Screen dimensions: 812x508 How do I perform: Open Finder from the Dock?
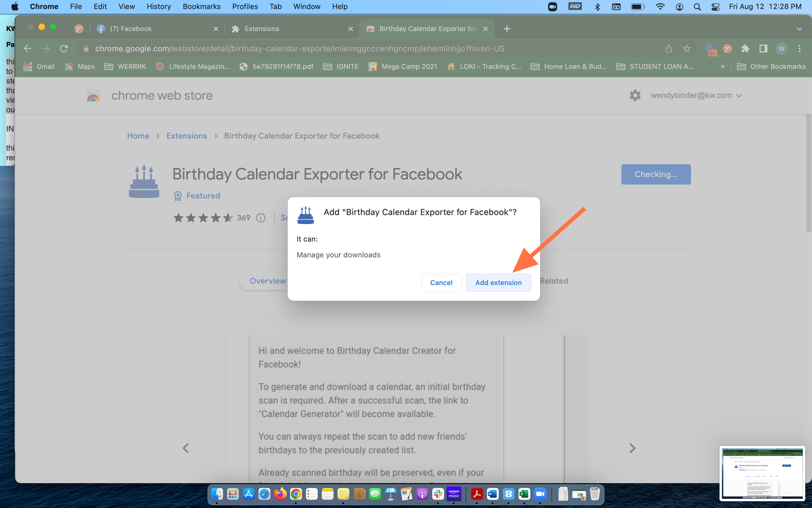tap(217, 494)
